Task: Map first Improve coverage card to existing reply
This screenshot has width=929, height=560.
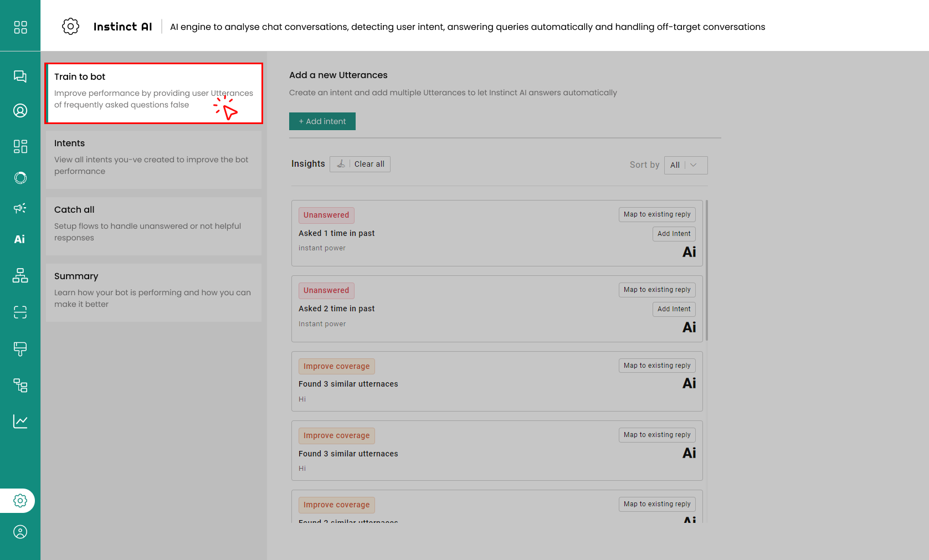Action: pyautogui.click(x=656, y=366)
